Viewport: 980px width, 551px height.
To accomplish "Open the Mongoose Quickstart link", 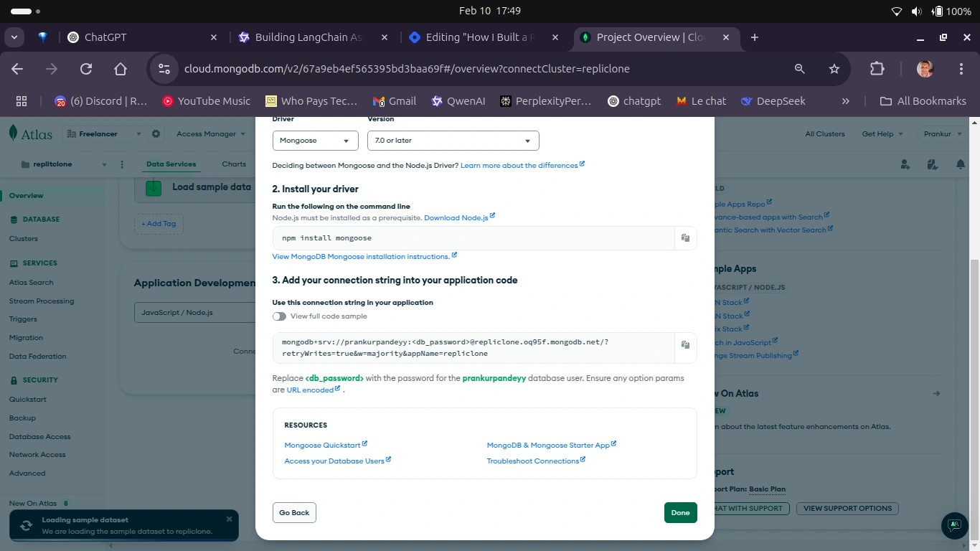I will click(x=323, y=445).
